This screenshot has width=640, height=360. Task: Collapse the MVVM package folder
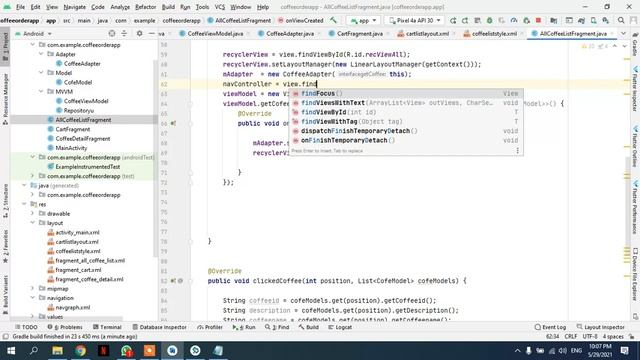(x=41, y=91)
